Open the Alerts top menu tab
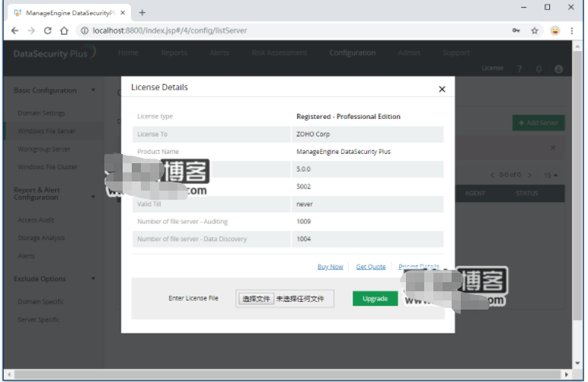This screenshot has height=382, width=588. tap(219, 53)
